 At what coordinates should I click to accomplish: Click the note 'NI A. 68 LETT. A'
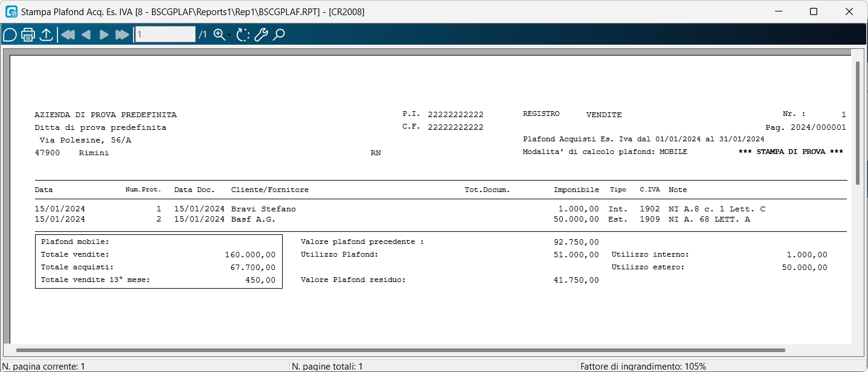(x=709, y=219)
